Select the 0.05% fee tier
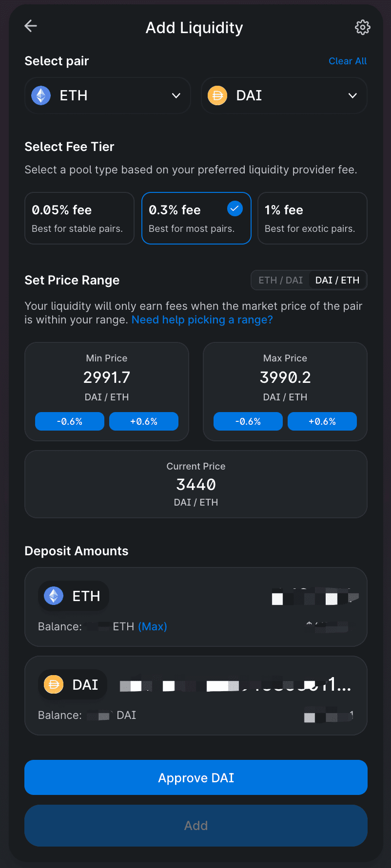 79,218
